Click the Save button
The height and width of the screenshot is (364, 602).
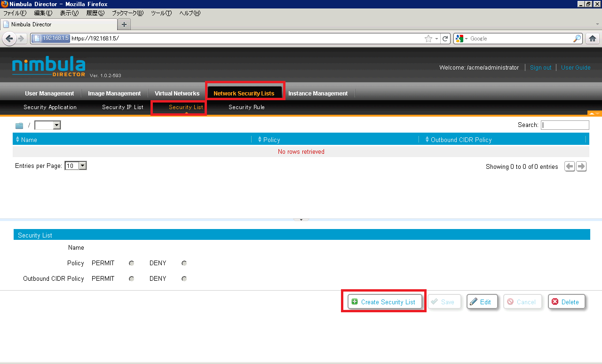[444, 302]
